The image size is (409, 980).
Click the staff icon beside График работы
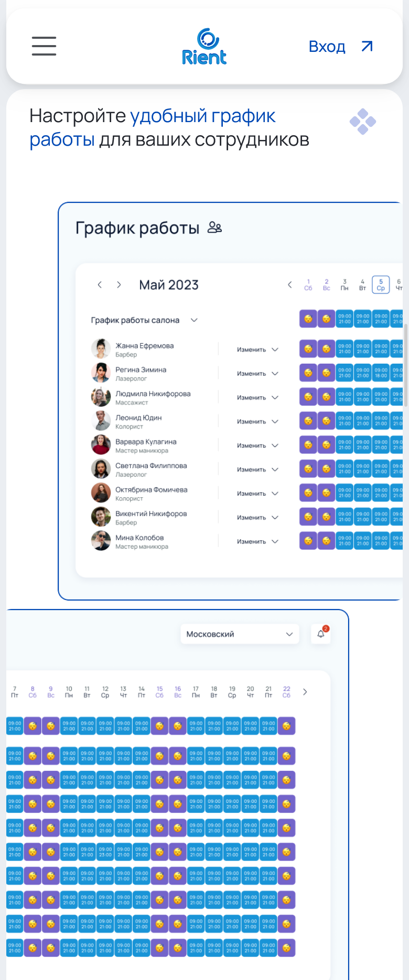[214, 227]
